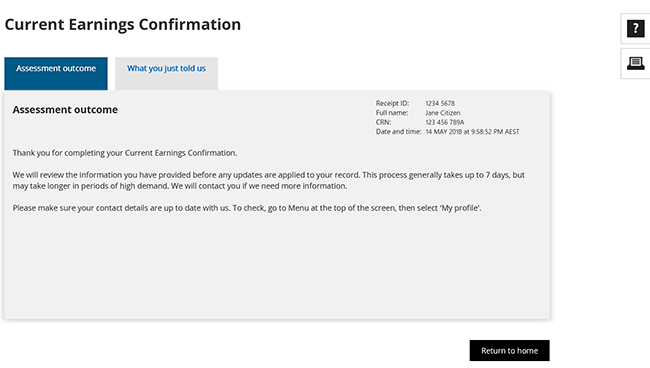
Task: Click the Full name label
Action: click(x=392, y=113)
